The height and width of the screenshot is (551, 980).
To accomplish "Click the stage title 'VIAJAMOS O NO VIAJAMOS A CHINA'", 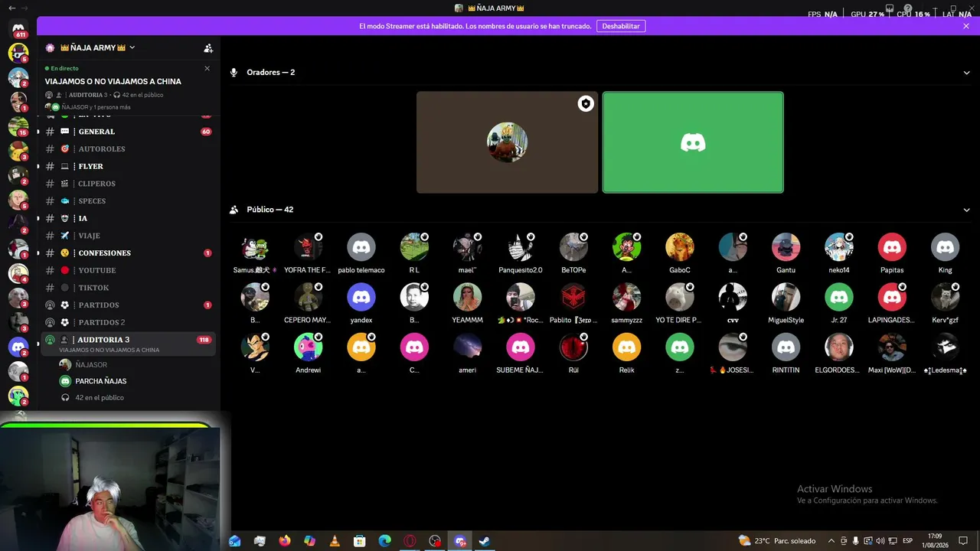I will click(x=113, y=81).
